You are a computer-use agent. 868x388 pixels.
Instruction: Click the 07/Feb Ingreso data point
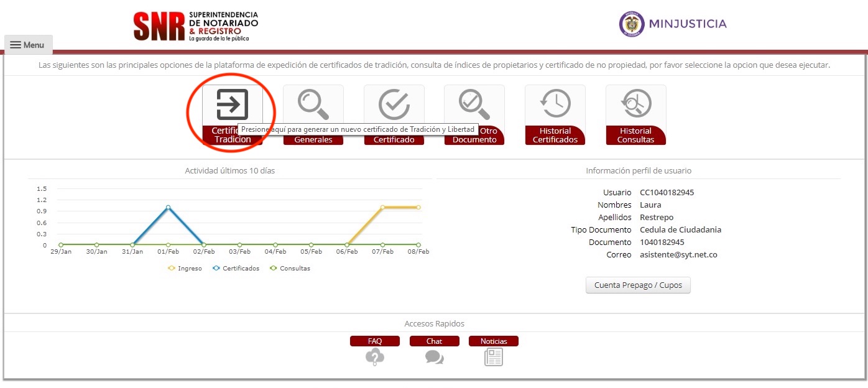tap(382, 207)
